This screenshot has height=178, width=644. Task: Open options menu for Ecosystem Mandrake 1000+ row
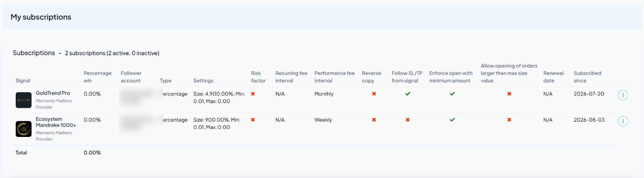tap(623, 121)
